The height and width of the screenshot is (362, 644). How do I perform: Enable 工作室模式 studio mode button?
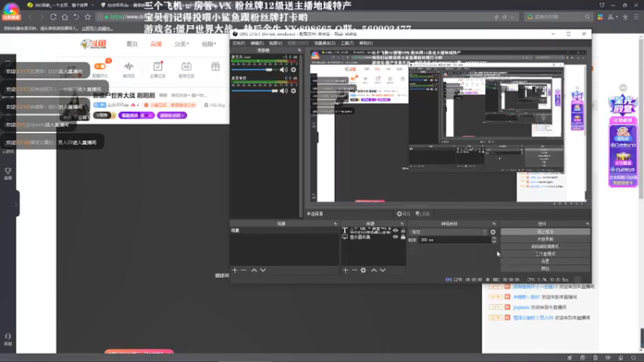545,254
